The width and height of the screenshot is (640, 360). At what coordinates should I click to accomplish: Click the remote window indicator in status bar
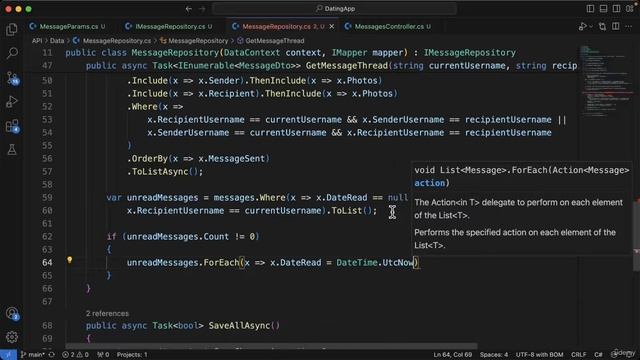point(8,355)
